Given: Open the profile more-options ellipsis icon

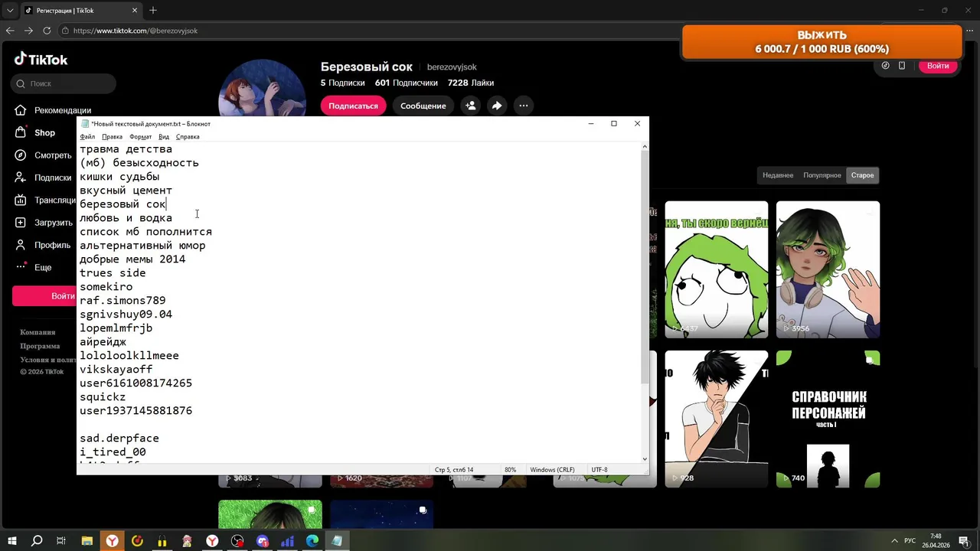Looking at the screenshot, I should [x=523, y=106].
